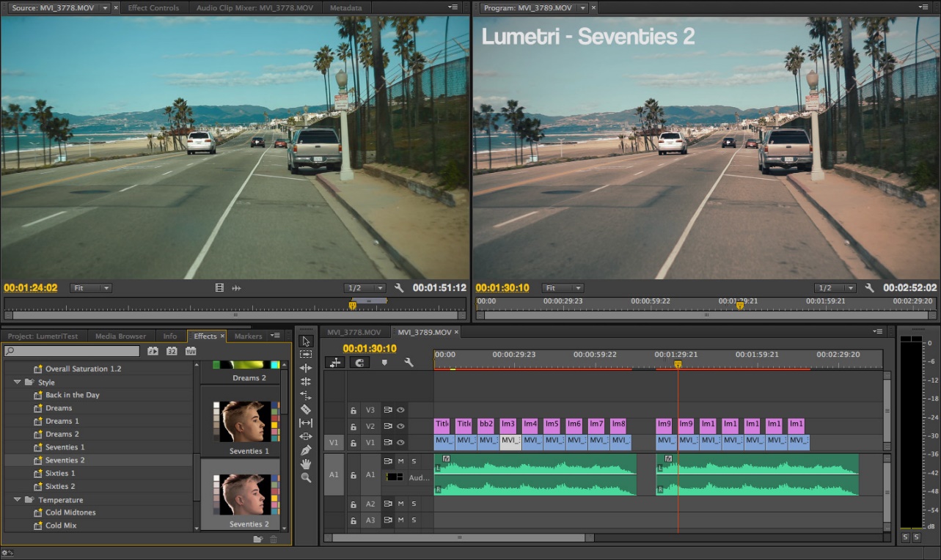Click timeline playhead timecode 00:01:30:10
Image resolution: width=941 pixels, height=560 pixels.
point(370,348)
